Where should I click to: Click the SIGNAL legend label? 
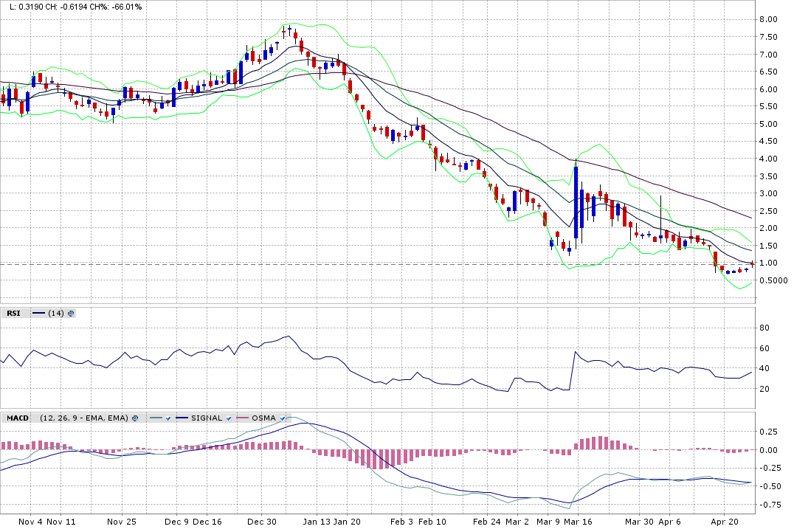(x=207, y=418)
